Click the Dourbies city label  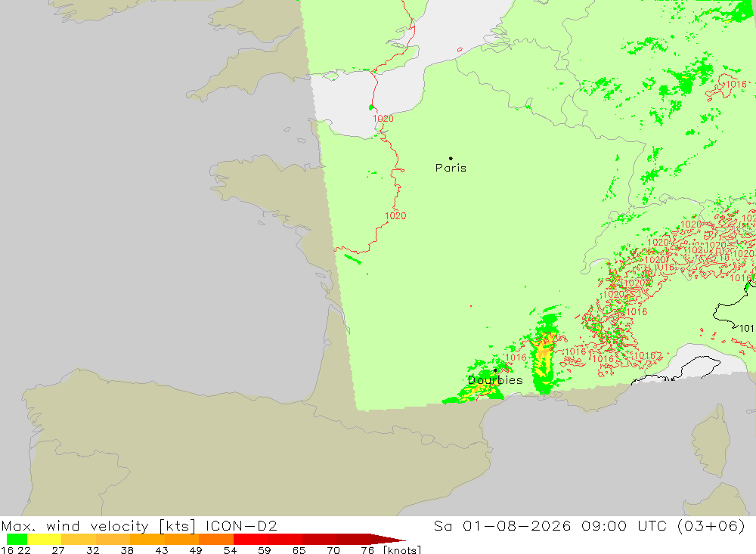pos(495,380)
